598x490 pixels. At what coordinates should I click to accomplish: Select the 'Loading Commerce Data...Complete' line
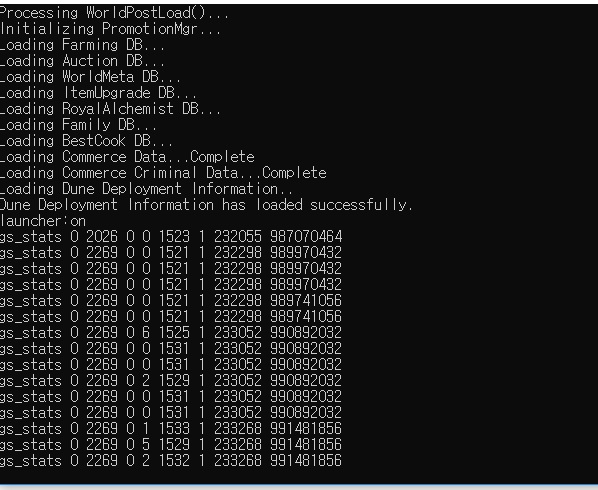pos(127,157)
